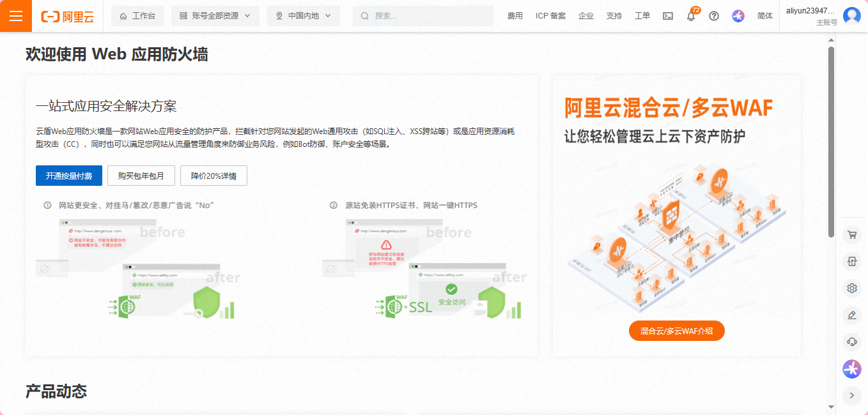This screenshot has width=868, height=415.
Task: Click 降价20%详情 button
Action: (x=213, y=176)
